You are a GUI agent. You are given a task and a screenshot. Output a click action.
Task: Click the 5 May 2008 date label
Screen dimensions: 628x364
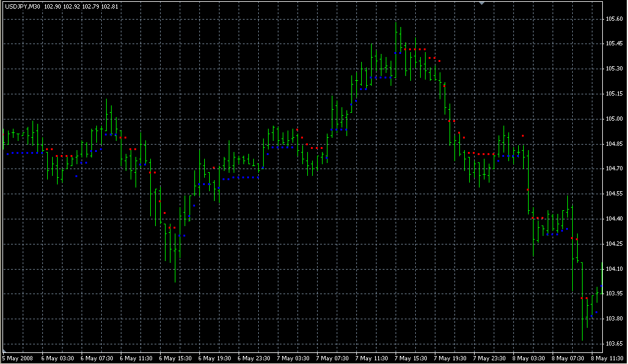point(18,358)
